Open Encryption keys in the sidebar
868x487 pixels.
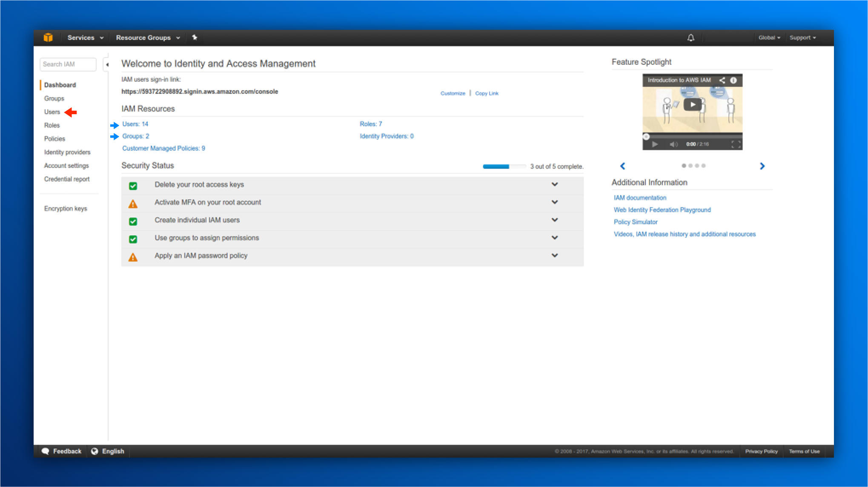point(66,208)
